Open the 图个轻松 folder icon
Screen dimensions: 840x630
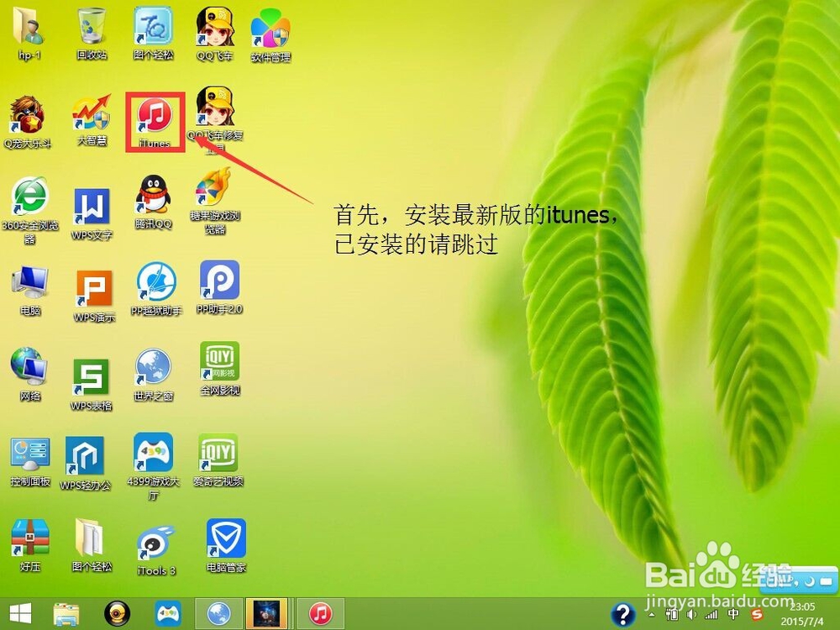click(92, 545)
